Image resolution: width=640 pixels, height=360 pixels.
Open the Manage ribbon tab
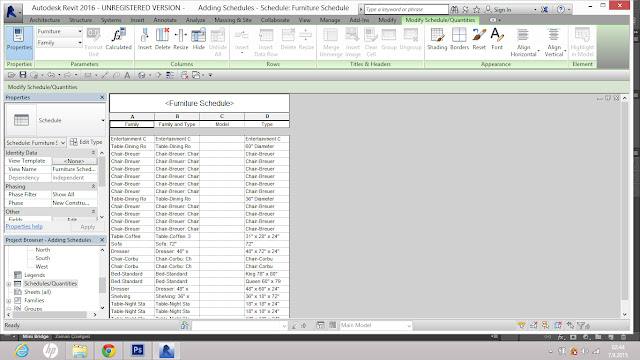tap(329, 20)
